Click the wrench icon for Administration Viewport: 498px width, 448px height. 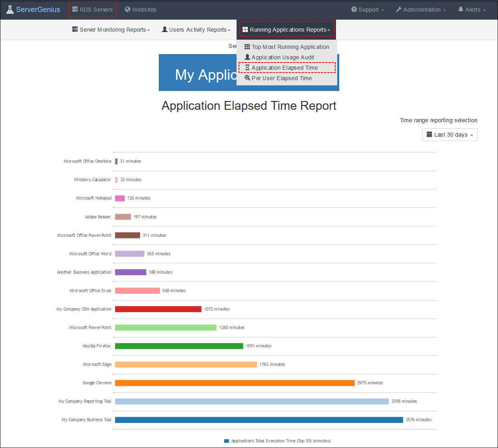pos(399,9)
